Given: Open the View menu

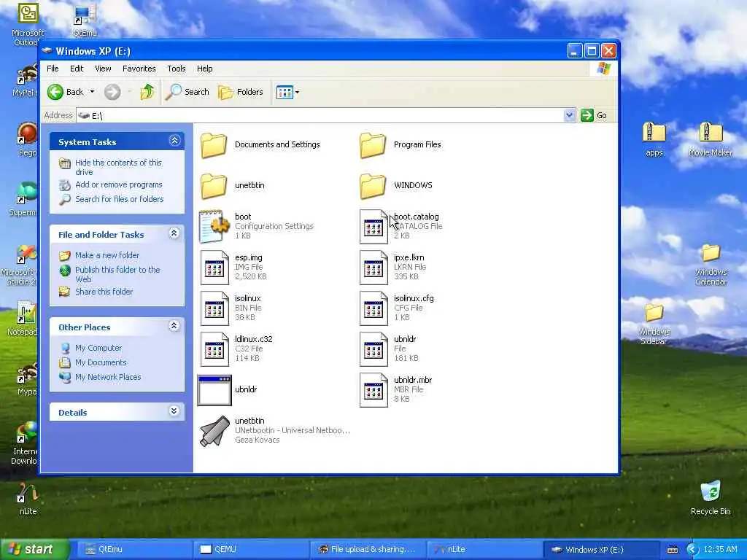Looking at the screenshot, I should 103,69.
